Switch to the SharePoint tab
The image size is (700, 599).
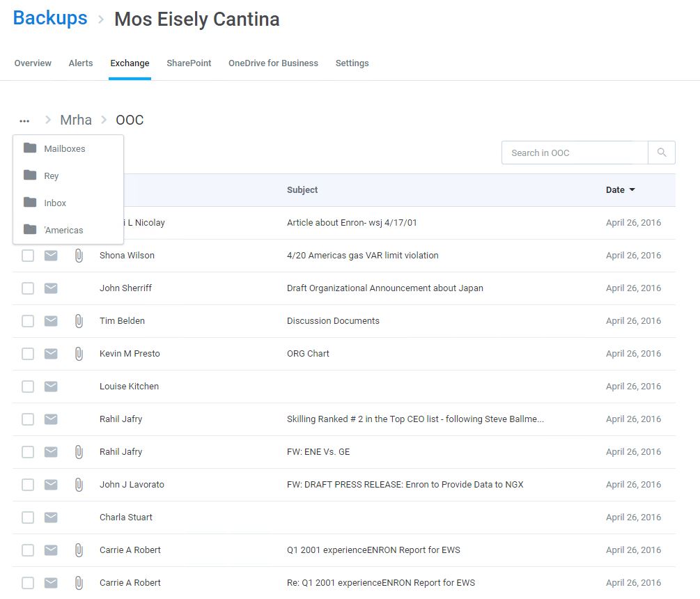[x=189, y=63]
